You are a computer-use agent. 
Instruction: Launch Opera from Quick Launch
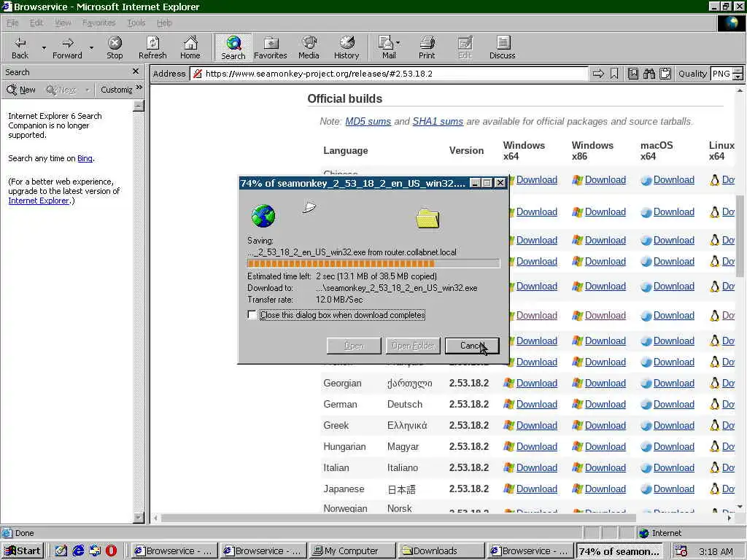(111, 551)
